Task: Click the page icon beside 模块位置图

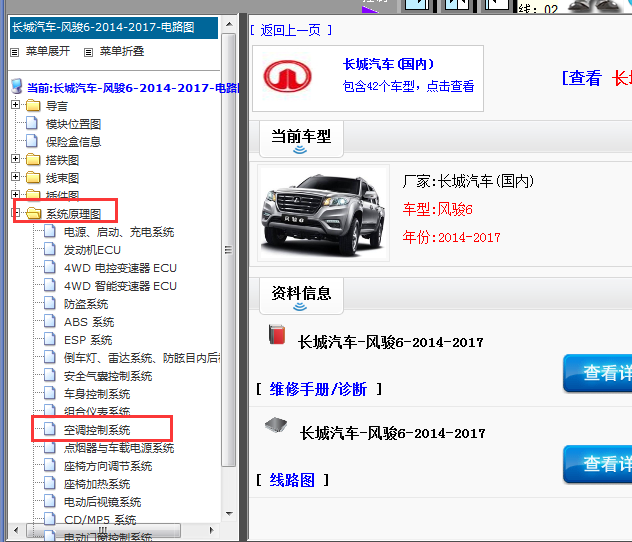Action: tap(32, 123)
